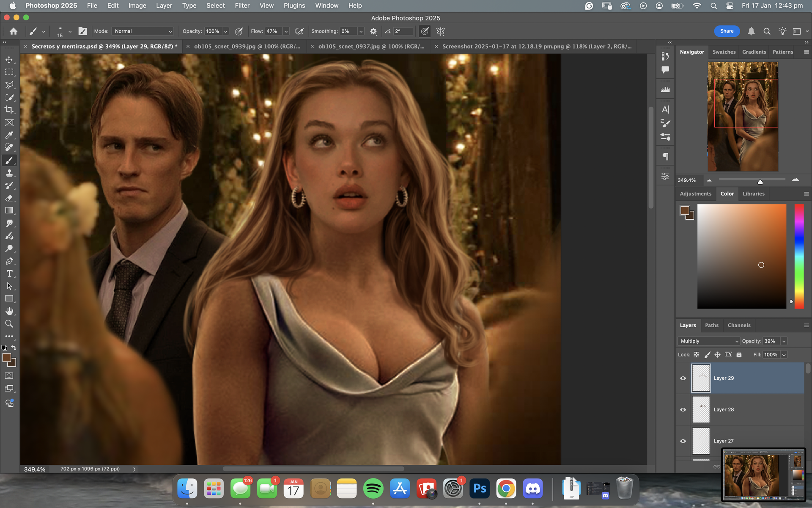Click the brush Flow percentage field
This screenshot has height=508, width=812.
pyautogui.click(x=273, y=31)
